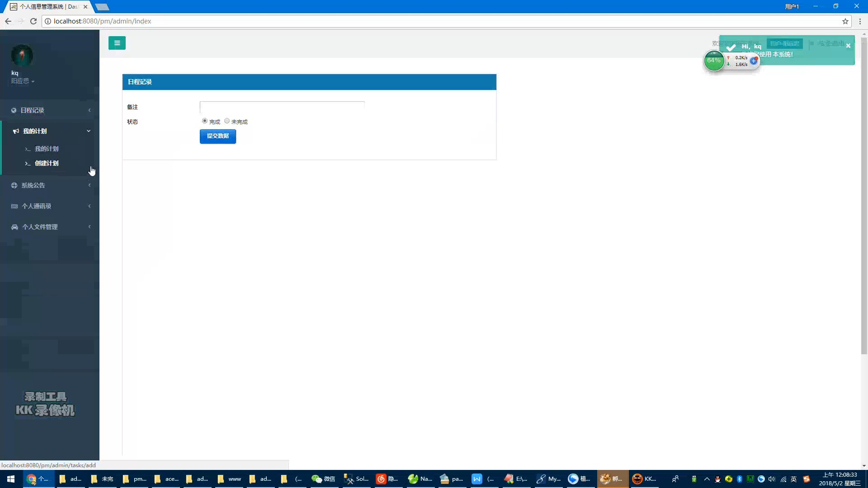Screen dimensions: 868x488
Task: Click the 个人文件管理 car icon
Action: (14, 227)
